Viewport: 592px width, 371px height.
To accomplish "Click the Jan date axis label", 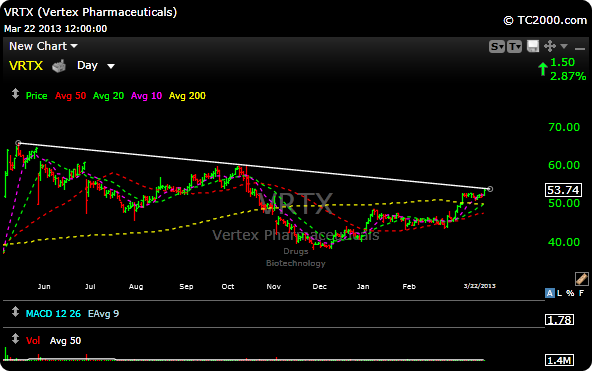I will (x=363, y=286).
